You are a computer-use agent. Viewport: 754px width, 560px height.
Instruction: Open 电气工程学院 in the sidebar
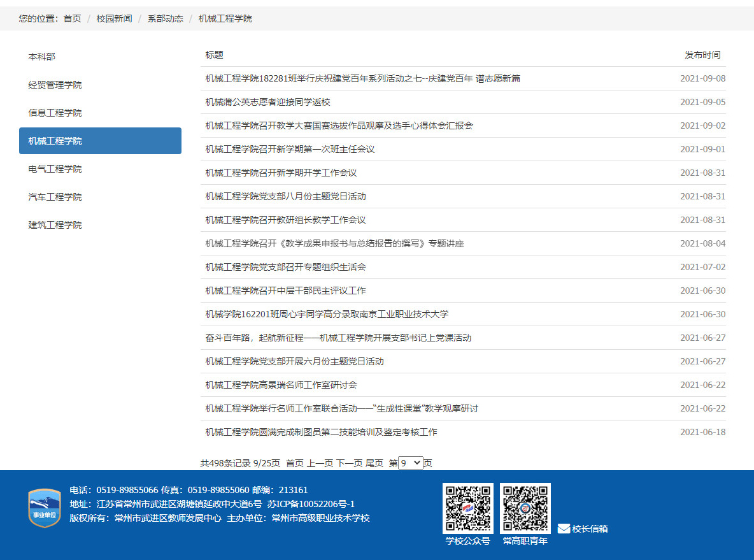(x=55, y=169)
